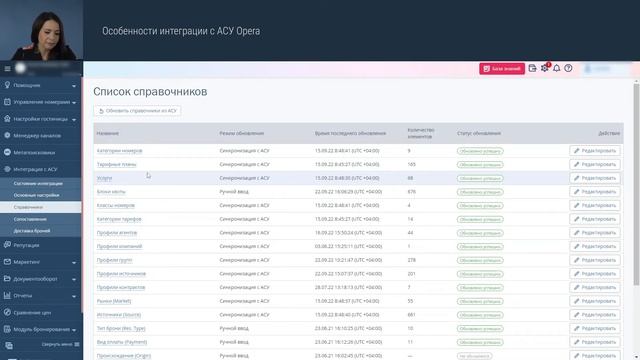The image size is (640, 360).
Task: Open the База знаний knowledge base
Action: [502, 69]
